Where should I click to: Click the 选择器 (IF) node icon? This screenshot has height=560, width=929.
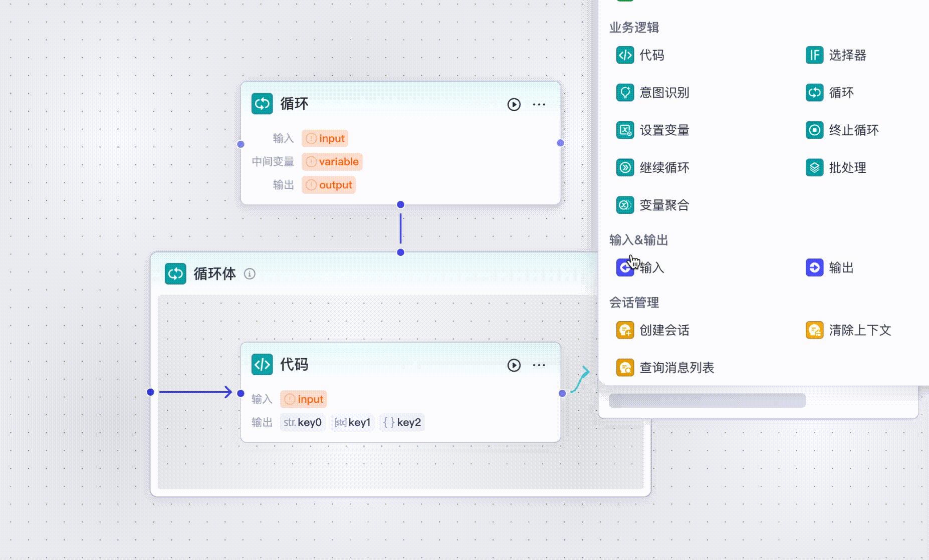tap(813, 55)
